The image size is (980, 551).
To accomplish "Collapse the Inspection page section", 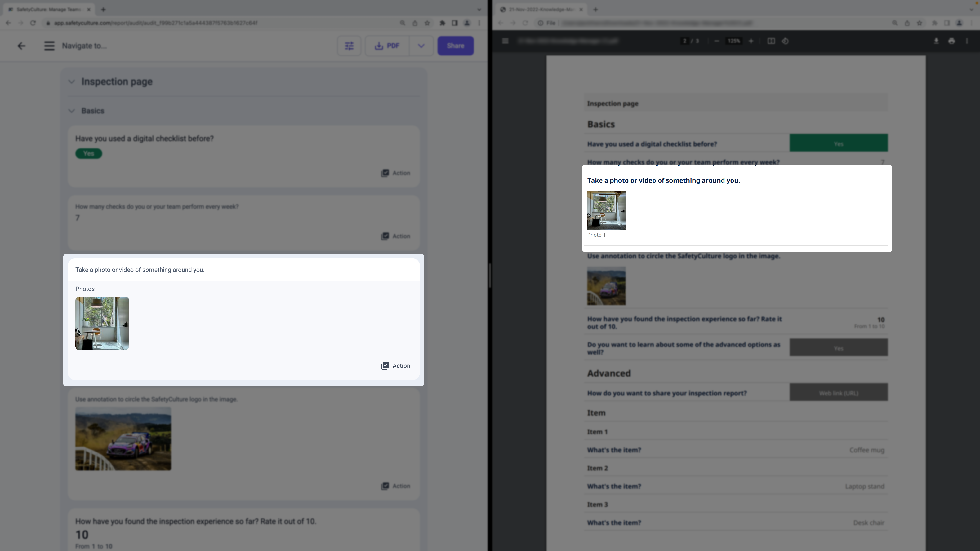I will pos(72,82).
